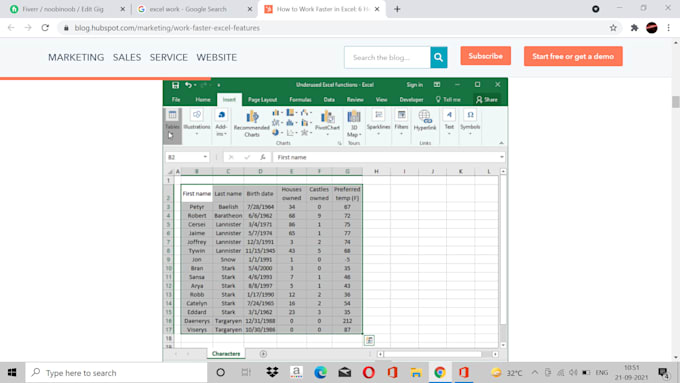Open Excel ribbon display options button
This screenshot has width=680, height=383.
437,85
